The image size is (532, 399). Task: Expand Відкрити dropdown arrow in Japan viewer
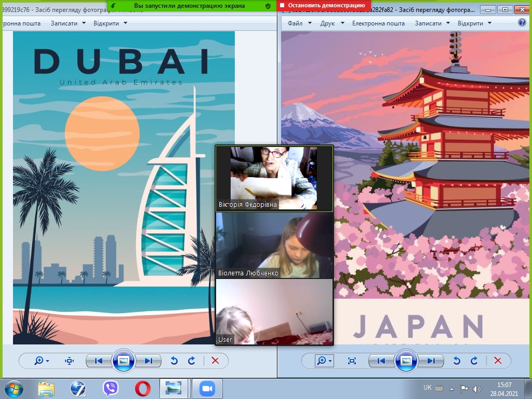tap(489, 23)
